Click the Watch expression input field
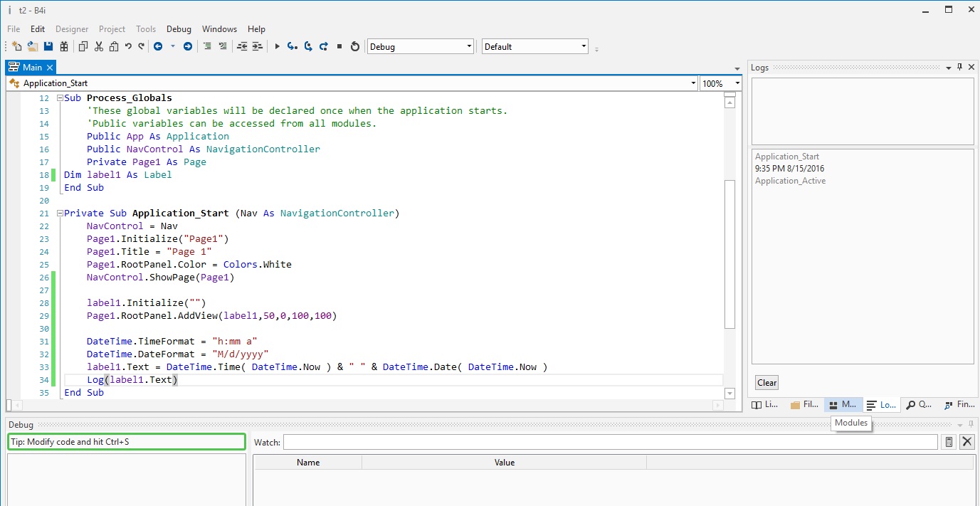 (610, 443)
